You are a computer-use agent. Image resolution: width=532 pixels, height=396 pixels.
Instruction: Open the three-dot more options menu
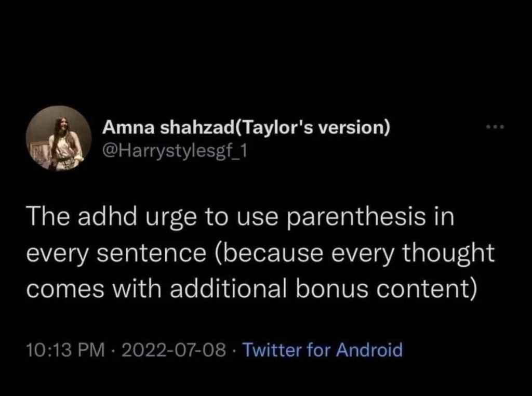point(495,127)
